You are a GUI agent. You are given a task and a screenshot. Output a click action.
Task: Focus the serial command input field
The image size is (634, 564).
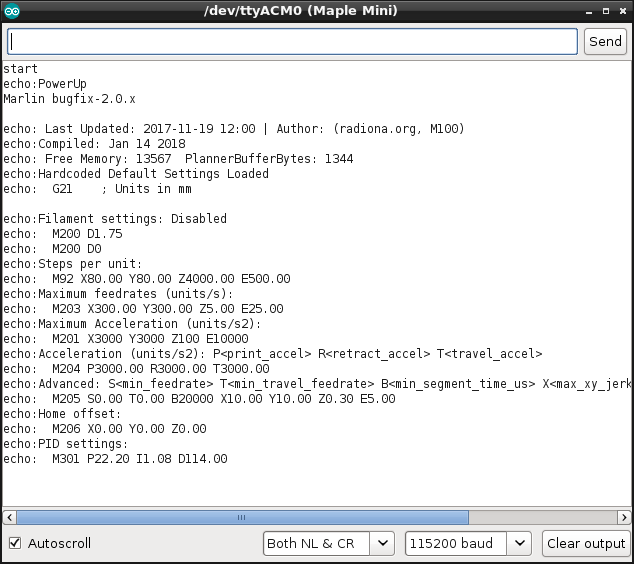click(x=292, y=41)
